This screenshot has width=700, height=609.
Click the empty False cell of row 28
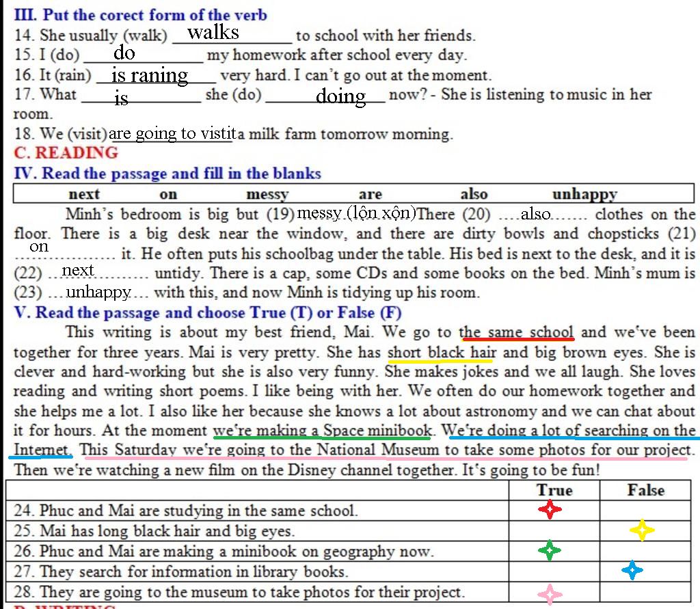[x=645, y=592]
